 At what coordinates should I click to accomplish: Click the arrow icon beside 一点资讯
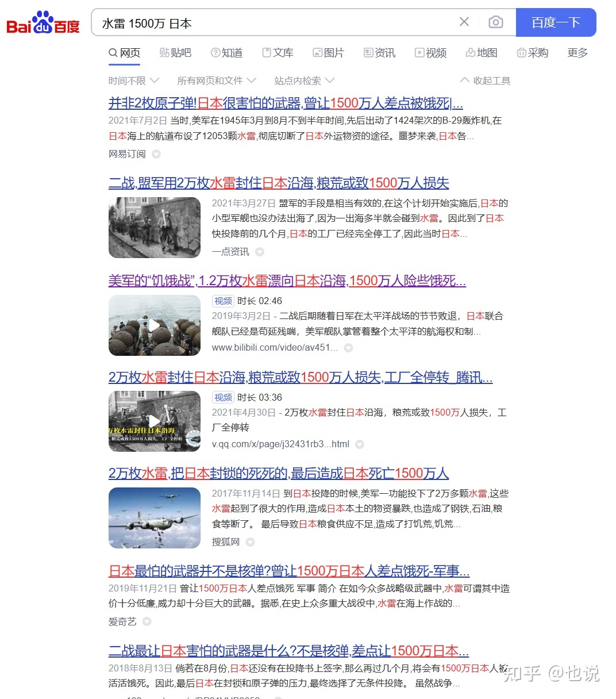click(x=260, y=252)
